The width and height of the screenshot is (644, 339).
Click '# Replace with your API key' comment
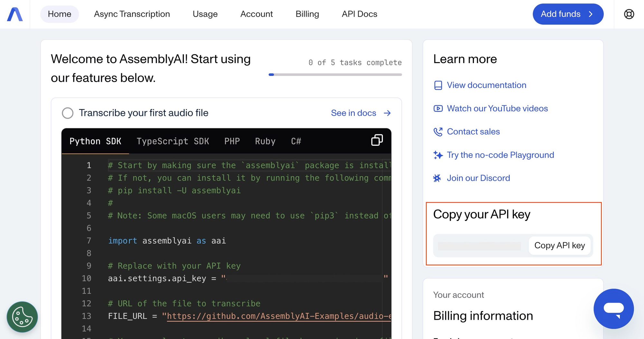pos(174,266)
